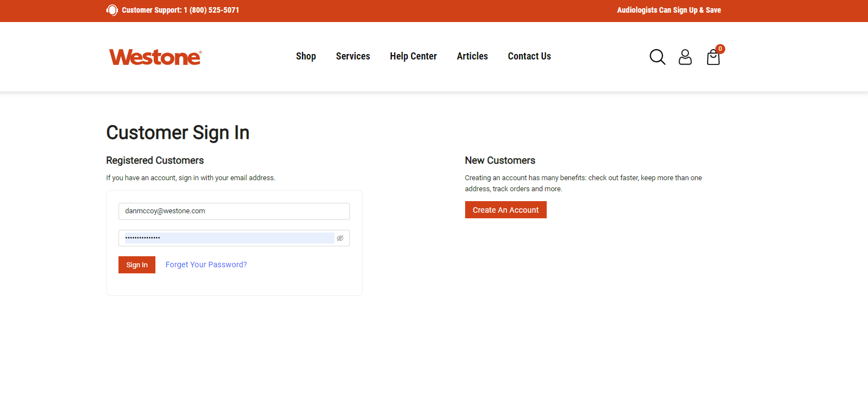868x410 pixels.
Task: Click the headset support icon
Action: pos(112,10)
